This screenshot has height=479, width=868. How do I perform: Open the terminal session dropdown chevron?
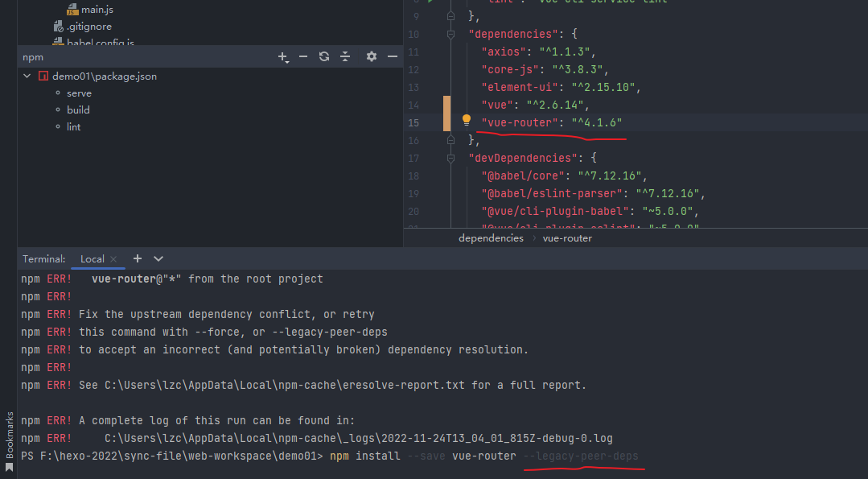tap(158, 258)
